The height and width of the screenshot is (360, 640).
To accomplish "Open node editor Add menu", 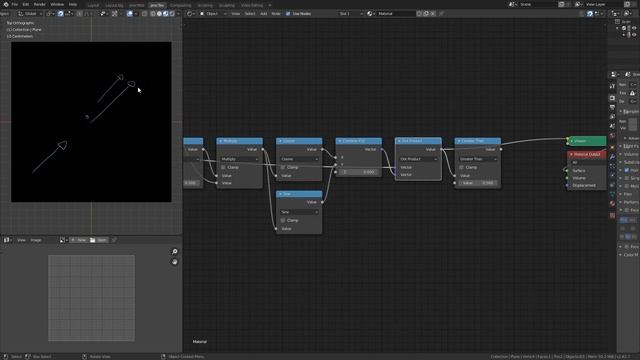I will (264, 13).
